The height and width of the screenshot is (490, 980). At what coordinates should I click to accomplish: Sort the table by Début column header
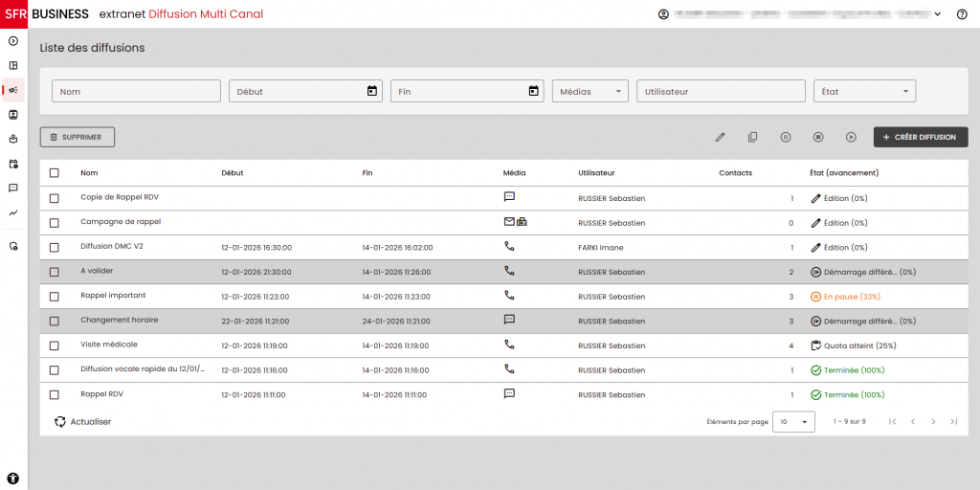233,173
